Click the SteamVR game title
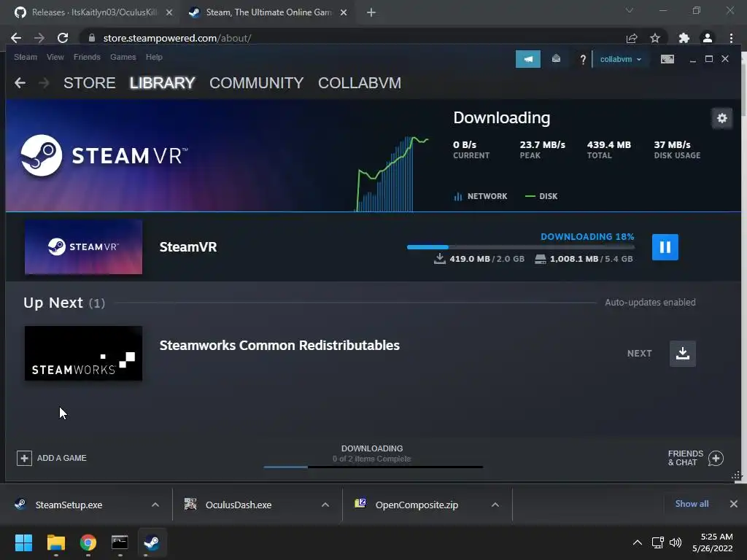The image size is (747, 560). (x=188, y=246)
